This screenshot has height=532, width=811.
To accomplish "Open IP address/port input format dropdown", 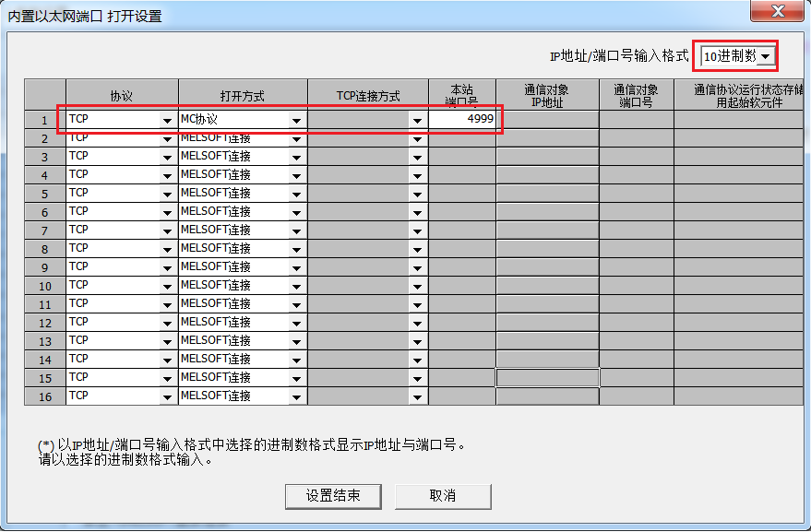I will click(x=765, y=56).
